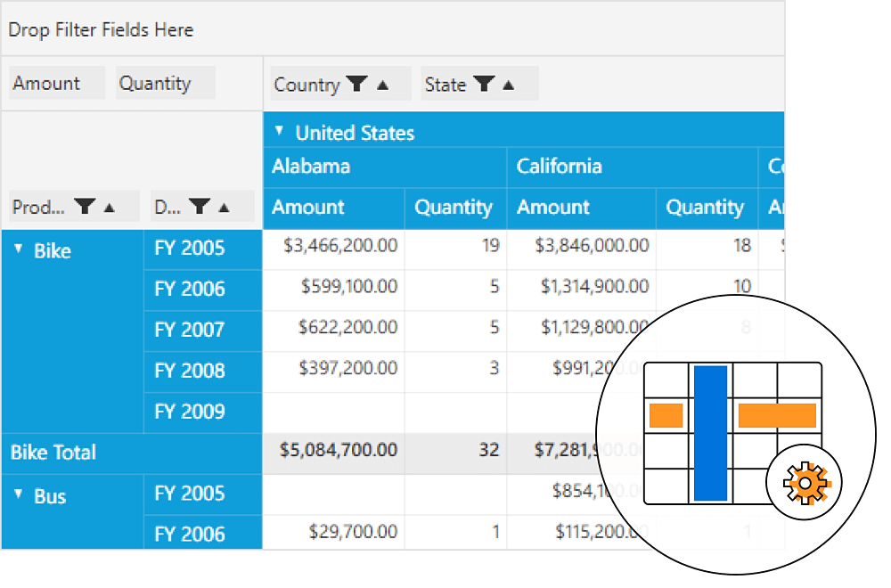Sort Country using its arrow icon
891x588 pixels.
click(x=383, y=85)
